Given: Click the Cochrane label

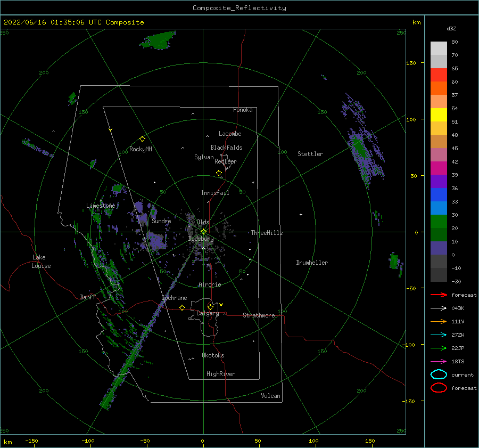Looking at the screenshot, I should (174, 298).
